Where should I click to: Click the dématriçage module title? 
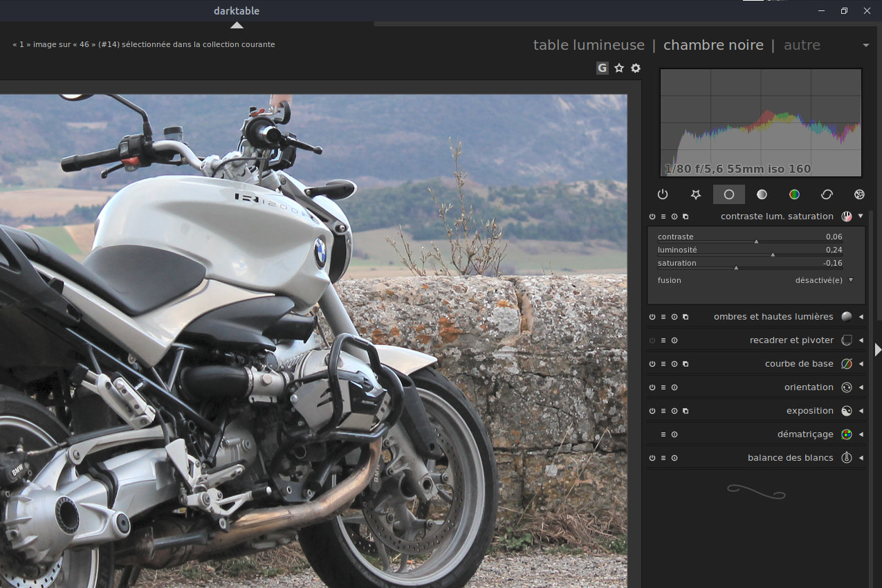[805, 434]
